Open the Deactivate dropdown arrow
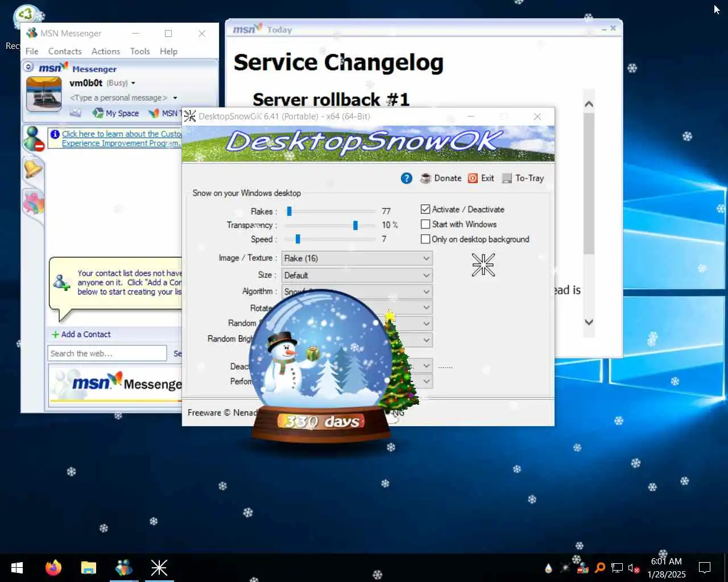Screen dimensions: 728x582 (426, 366)
